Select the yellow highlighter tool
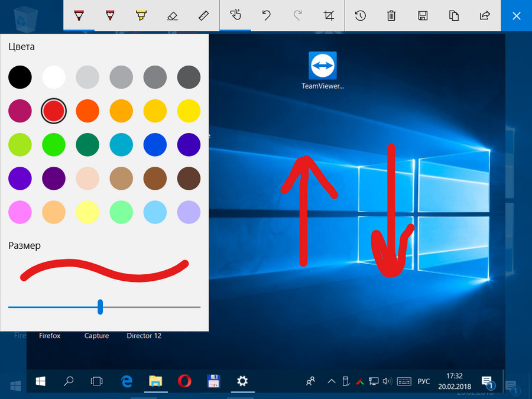532x399 pixels. click(x=141, y=15)
